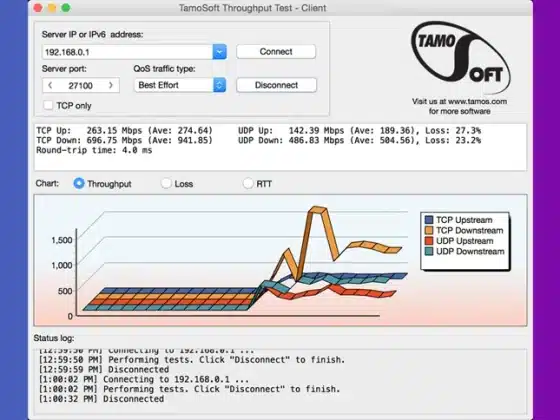
Task: Click the 'UDP Downstream' legend label
Action: click(470, 251)
